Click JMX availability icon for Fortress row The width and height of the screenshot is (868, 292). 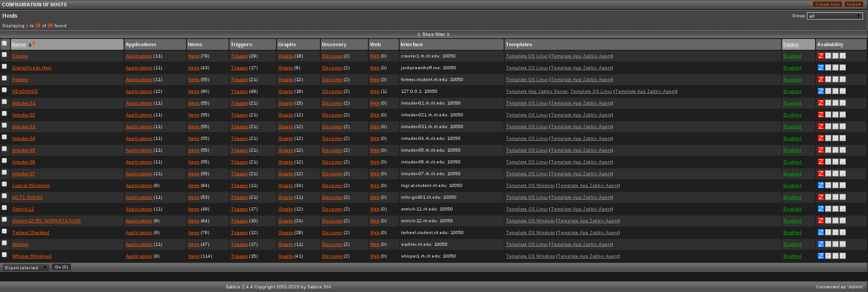pos(835,80)
